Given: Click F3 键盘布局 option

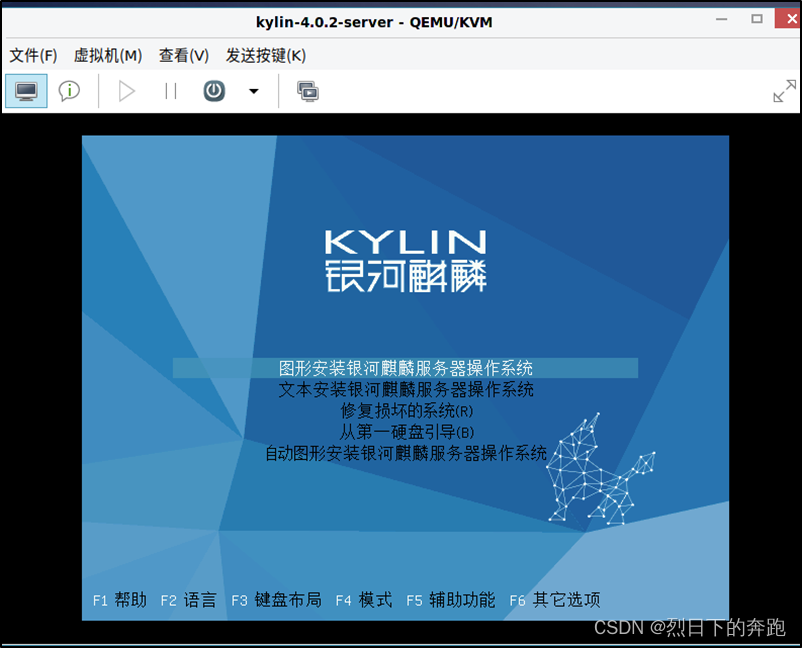Looking at the screenshot, I should (276, 599).
